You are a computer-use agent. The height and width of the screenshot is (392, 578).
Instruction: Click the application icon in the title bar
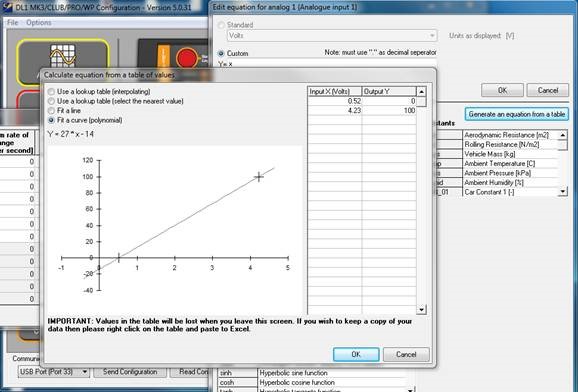coord(7,7)
